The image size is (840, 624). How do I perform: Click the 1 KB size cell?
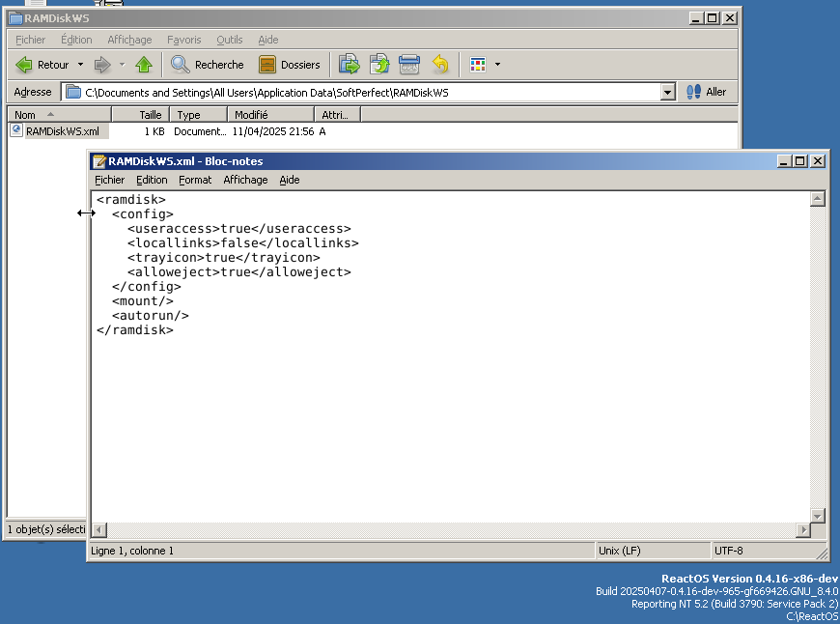(154, 131)
